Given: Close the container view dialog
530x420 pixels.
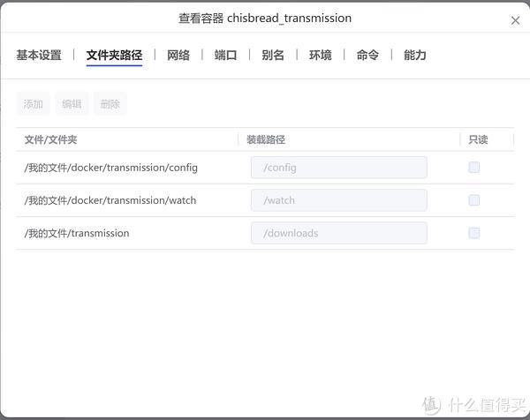Looking at the screenshot, I should pyautogui.click(x=515, y=20).
